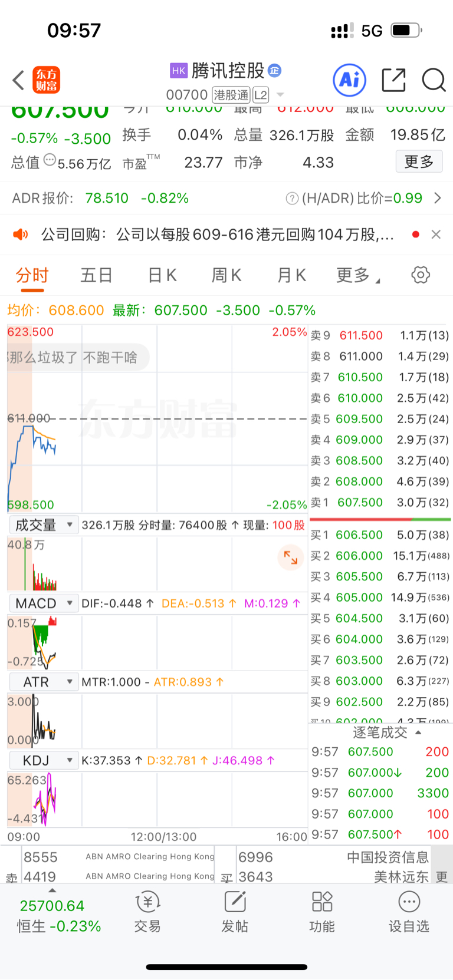Screen dimensions: 453x980
Task: Open 发帖 post icon
Action: (x=235, y=912)
